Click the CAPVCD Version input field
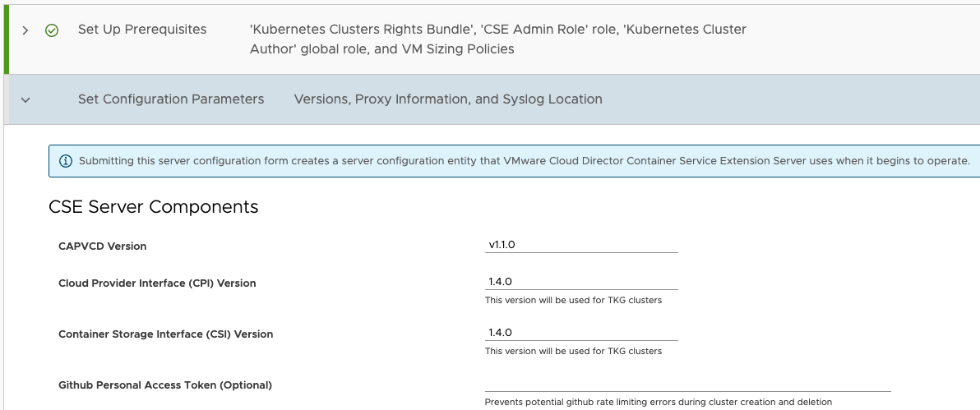 581,245
